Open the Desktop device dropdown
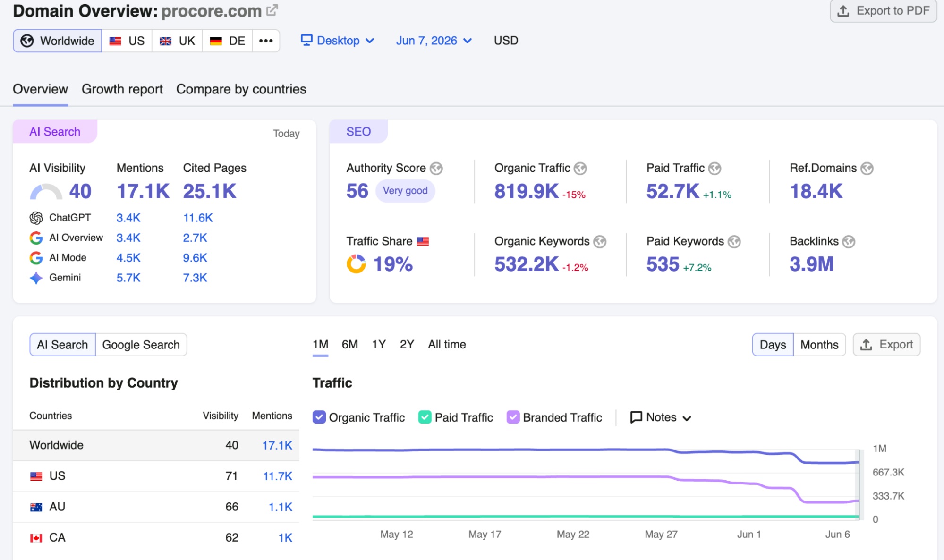Viewport: 944px width, 560px height. click(x=338, y=41)
